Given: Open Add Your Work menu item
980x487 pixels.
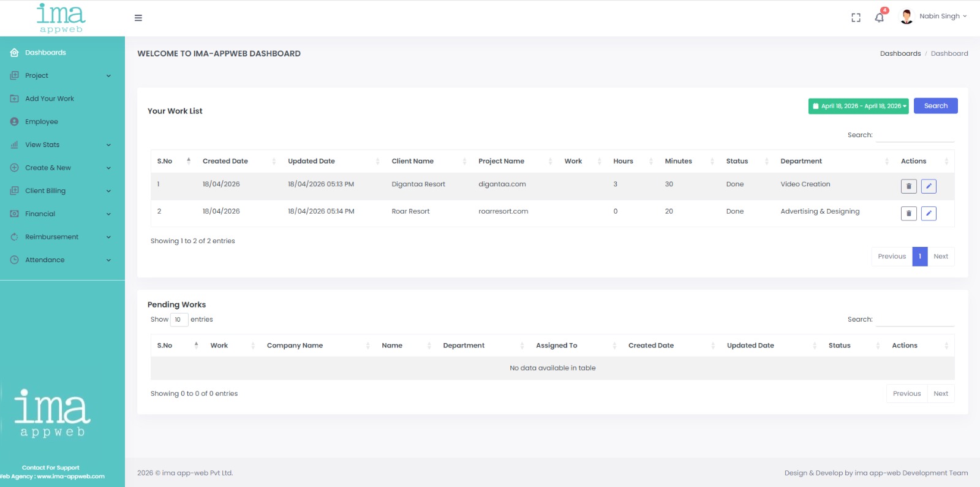Looking at the screenshot, I should pyautogui.click(x=50, y=99).
